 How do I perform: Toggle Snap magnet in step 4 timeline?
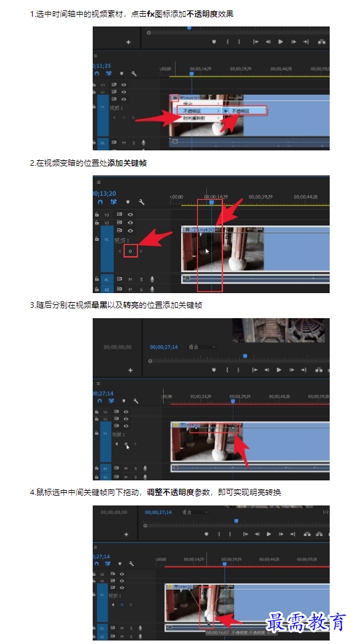(x=97, y=563)
